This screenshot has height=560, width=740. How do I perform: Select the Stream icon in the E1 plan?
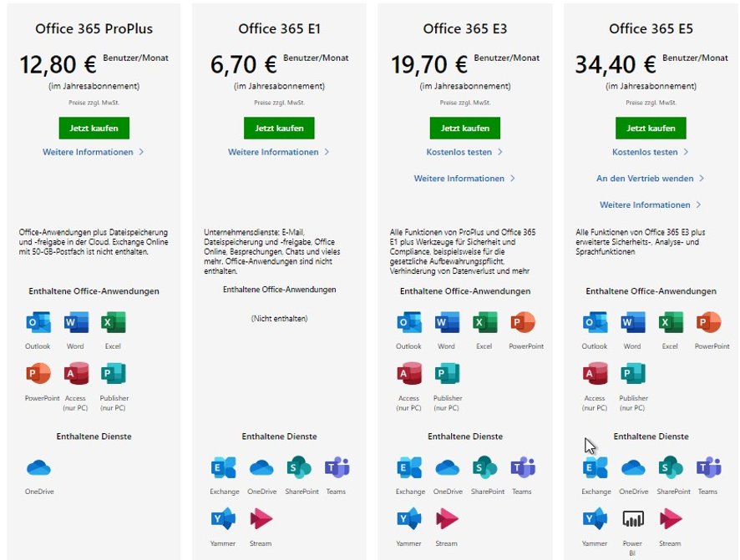coord(261,518)
